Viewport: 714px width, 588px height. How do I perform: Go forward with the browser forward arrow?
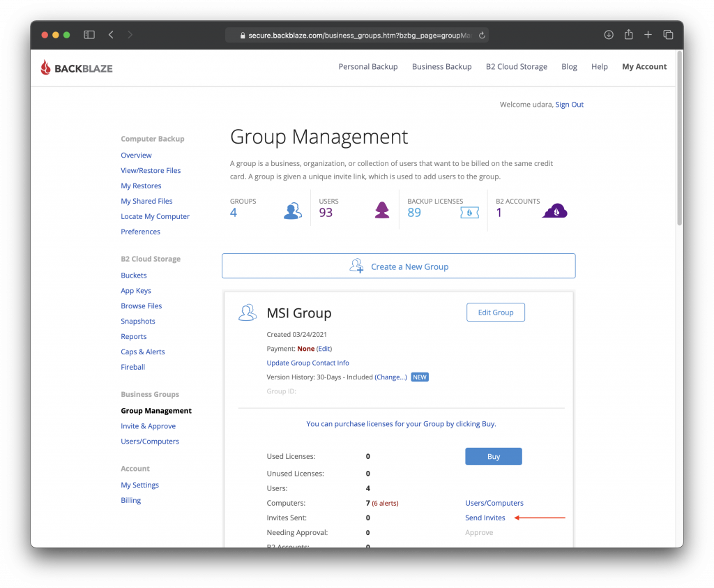[x=130, y=35]
